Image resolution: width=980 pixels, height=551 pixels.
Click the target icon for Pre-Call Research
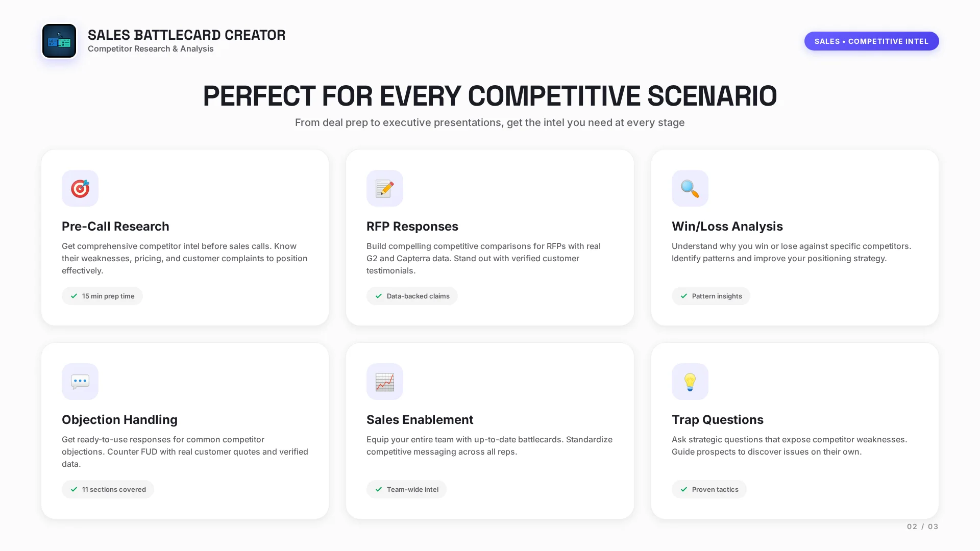80,188
